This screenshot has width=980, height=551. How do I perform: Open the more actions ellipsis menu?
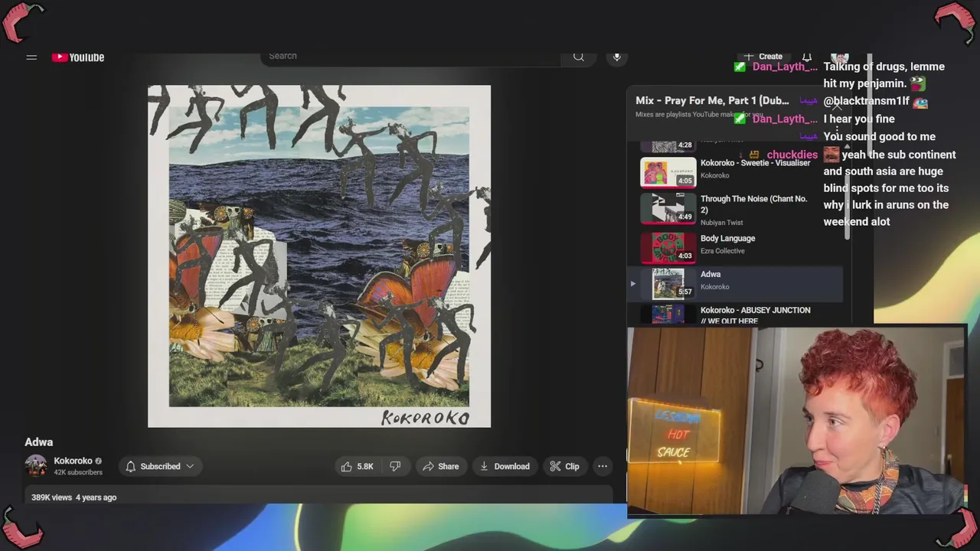pos(603,466)
